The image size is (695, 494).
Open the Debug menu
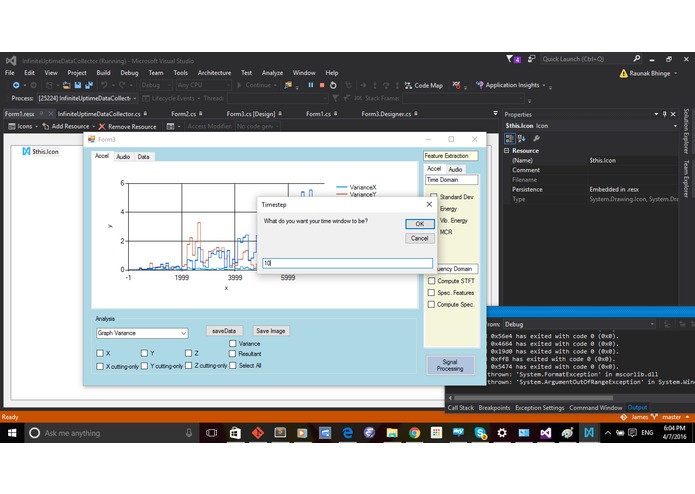(x=129, y=73)
